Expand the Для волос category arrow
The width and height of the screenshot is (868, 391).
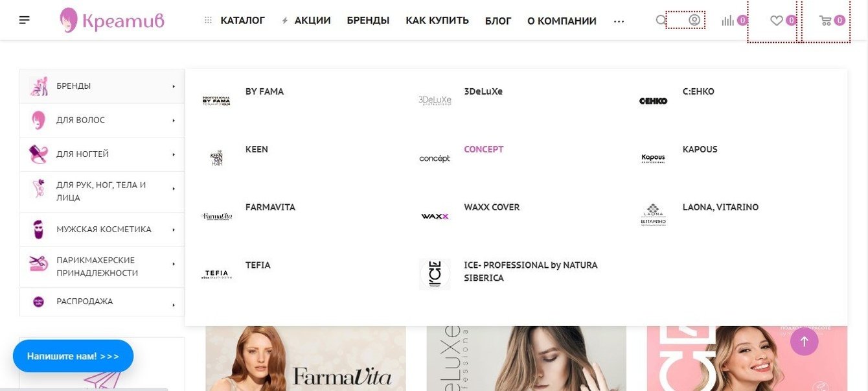[x=174, y=120]
